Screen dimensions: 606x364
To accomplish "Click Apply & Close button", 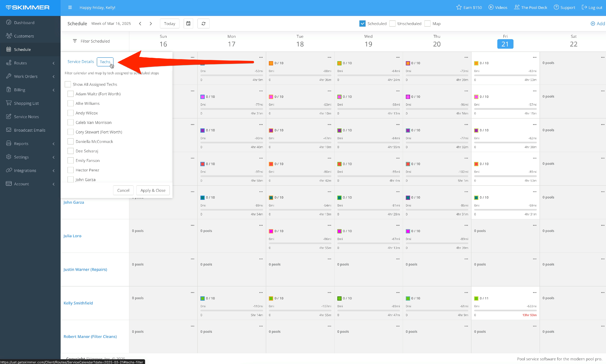I will pyautogui.click(x=153, y=190).
